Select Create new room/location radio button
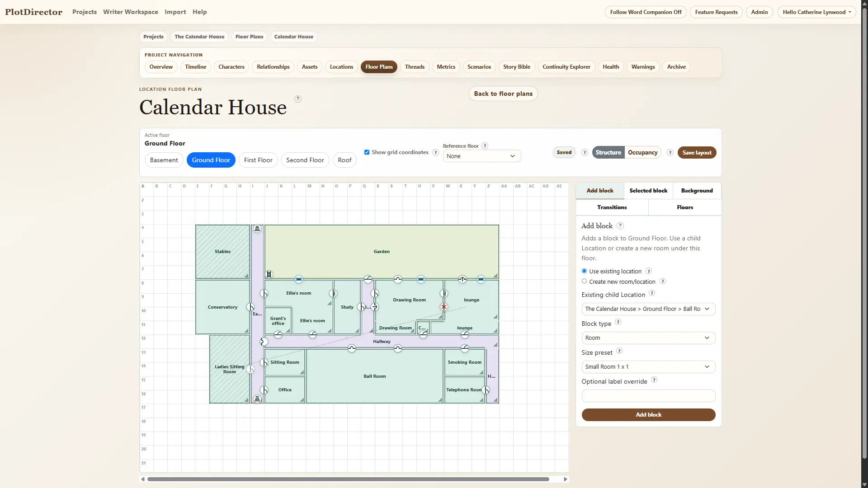 pyautogui.click(x=584, y=281)
